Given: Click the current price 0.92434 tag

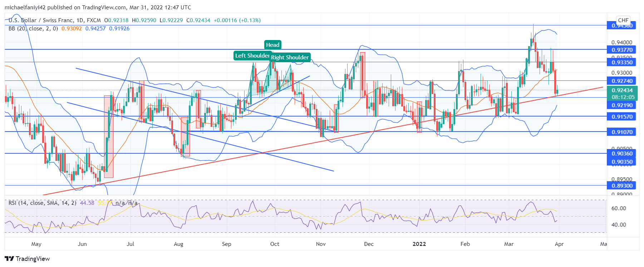Looking at the screenshot, I should [x=622, y=90].
